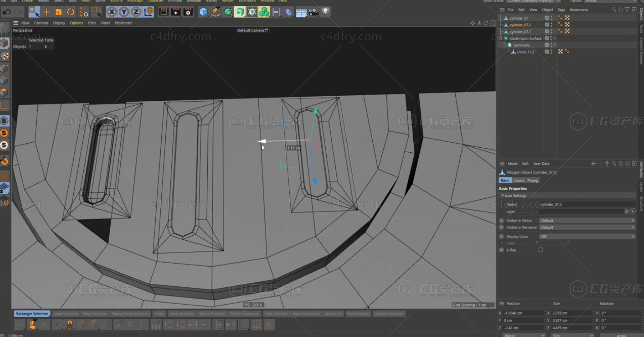Open the viewport Display menu
Viewport: 644px width, 337px height.
[59, 23]
